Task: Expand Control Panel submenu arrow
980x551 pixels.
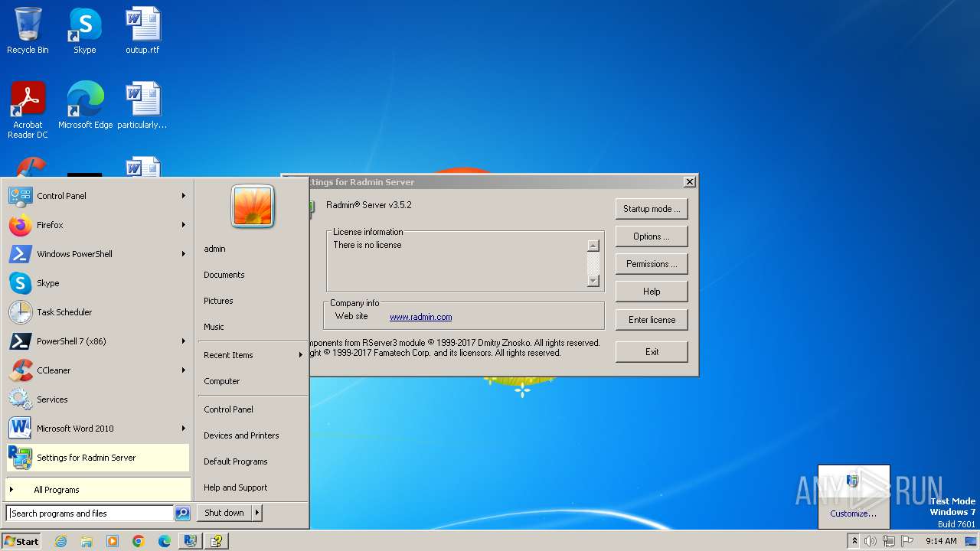Action: click(184, 196)
